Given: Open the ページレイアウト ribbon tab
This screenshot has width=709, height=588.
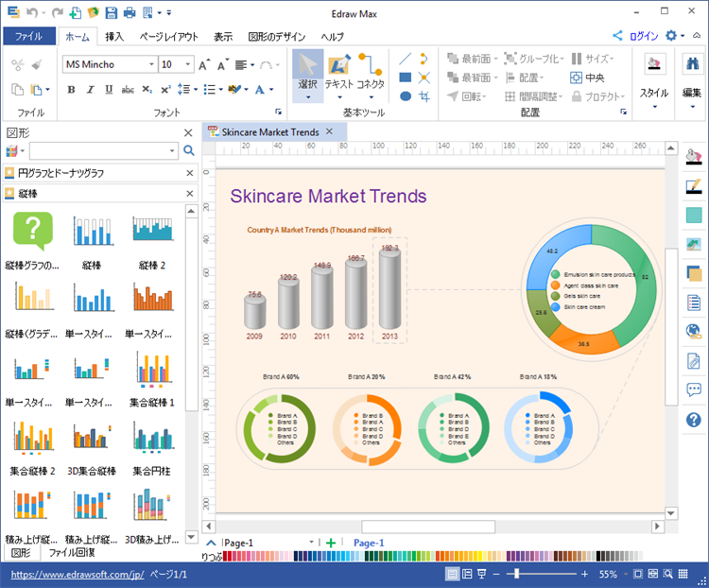Looking at the screenshot, I should point(168,37).
